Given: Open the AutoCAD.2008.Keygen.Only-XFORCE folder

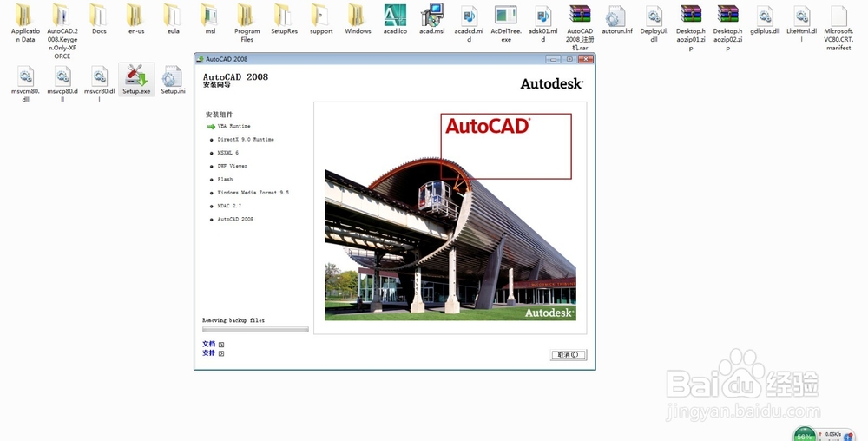Looking at the screenshot, I should click(62, 31).
